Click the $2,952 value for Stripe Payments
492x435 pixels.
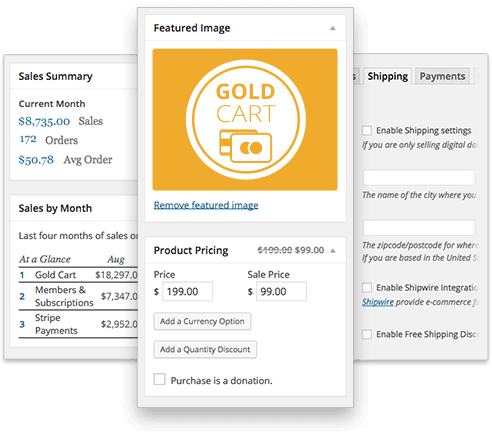119,324
